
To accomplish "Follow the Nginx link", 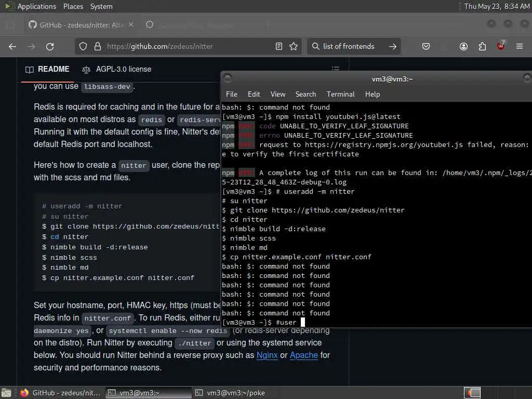I will [x=267, y=355].
